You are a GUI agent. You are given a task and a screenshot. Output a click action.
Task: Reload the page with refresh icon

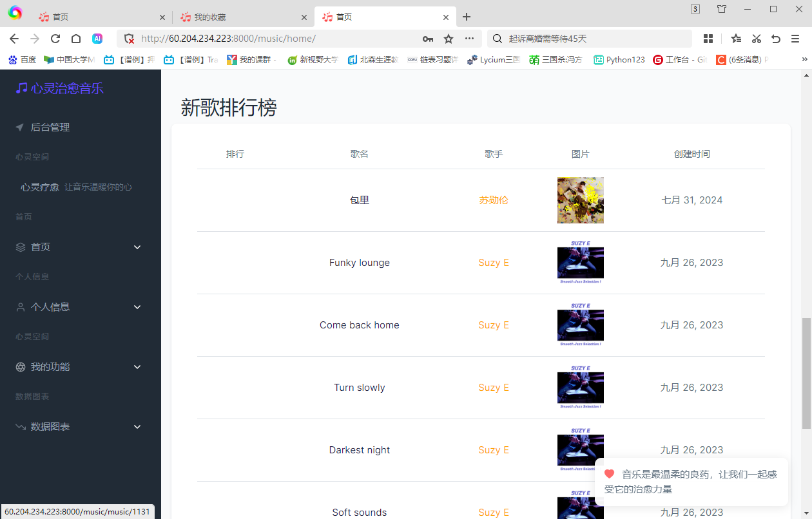coord(55,39)
